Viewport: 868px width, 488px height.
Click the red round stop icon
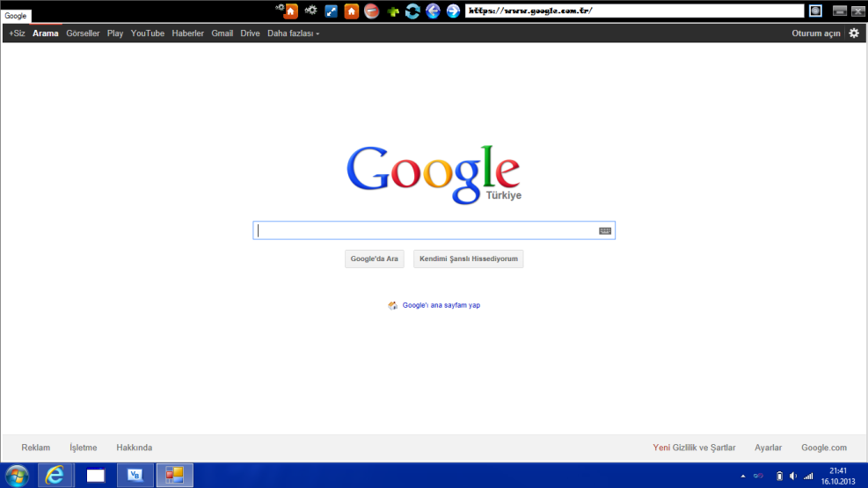tap(372, 11)
